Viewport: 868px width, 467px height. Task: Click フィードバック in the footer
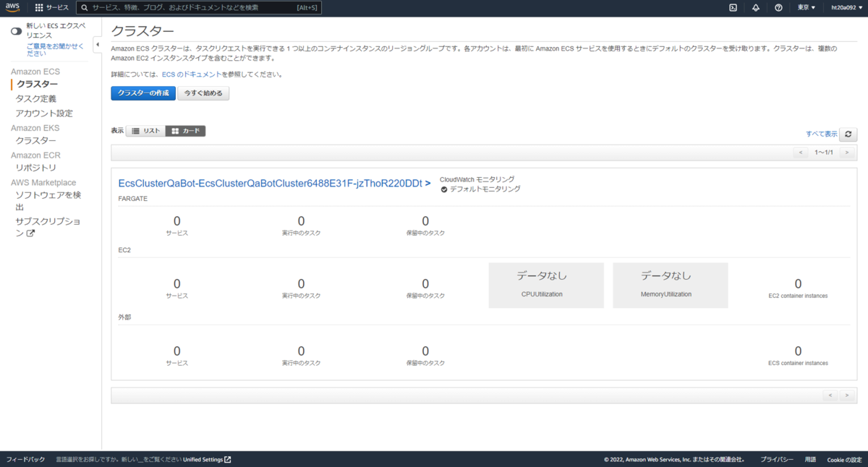[25, 460]
